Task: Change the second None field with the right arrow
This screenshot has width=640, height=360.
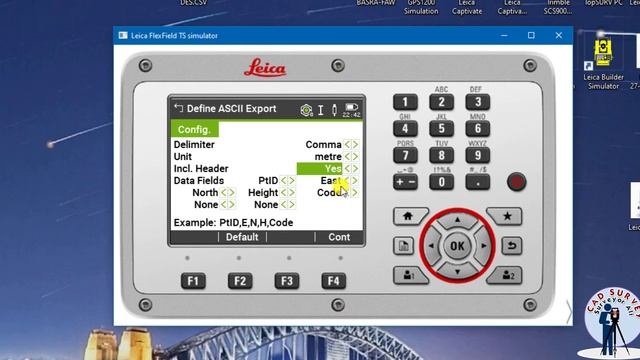Action: point(292,204)
